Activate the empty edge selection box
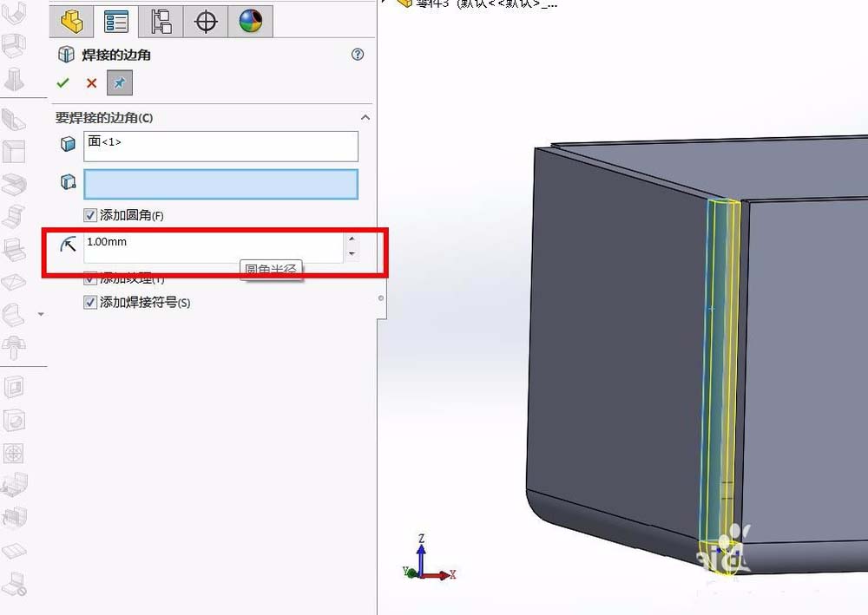 (x=221, y=184)
